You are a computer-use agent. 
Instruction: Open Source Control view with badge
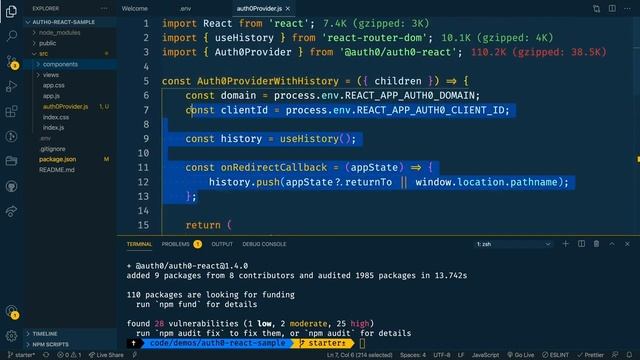point(11,62)
